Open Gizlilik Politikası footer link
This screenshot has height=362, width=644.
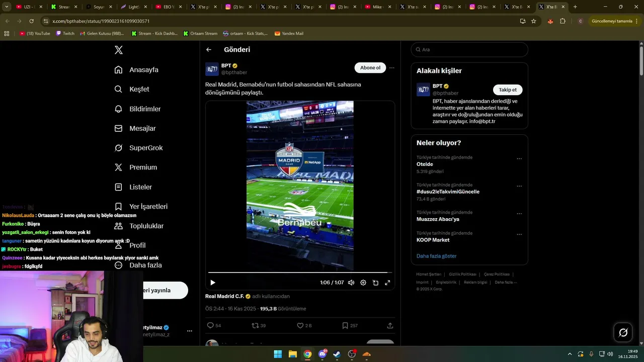[462, 275]
